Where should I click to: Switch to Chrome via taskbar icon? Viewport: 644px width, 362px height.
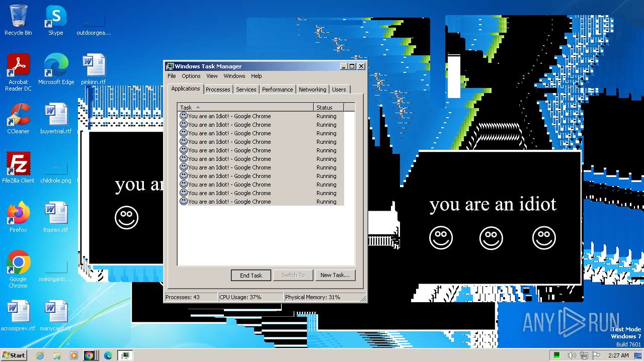[90, 355]
